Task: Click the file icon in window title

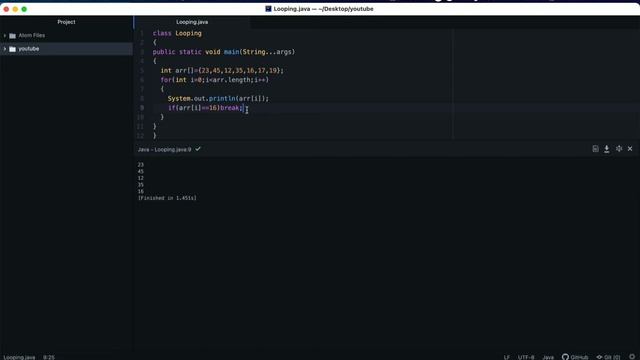Action: click(268, 9)
